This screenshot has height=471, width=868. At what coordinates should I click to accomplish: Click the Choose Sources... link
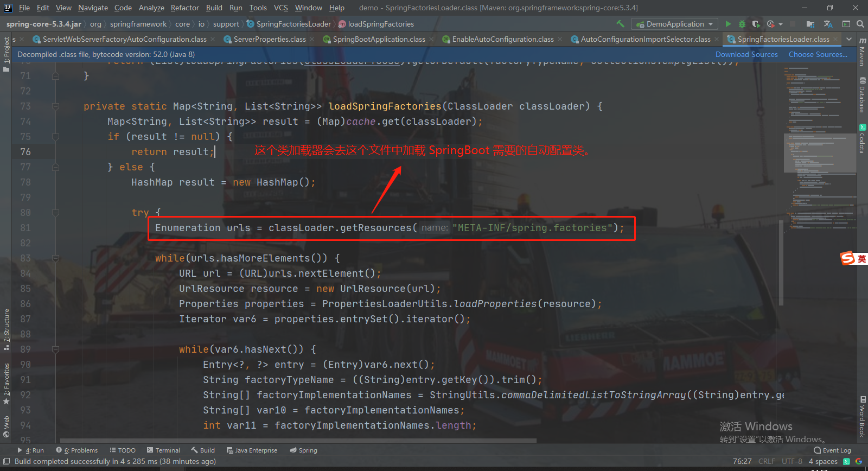[x=818, y=54]
